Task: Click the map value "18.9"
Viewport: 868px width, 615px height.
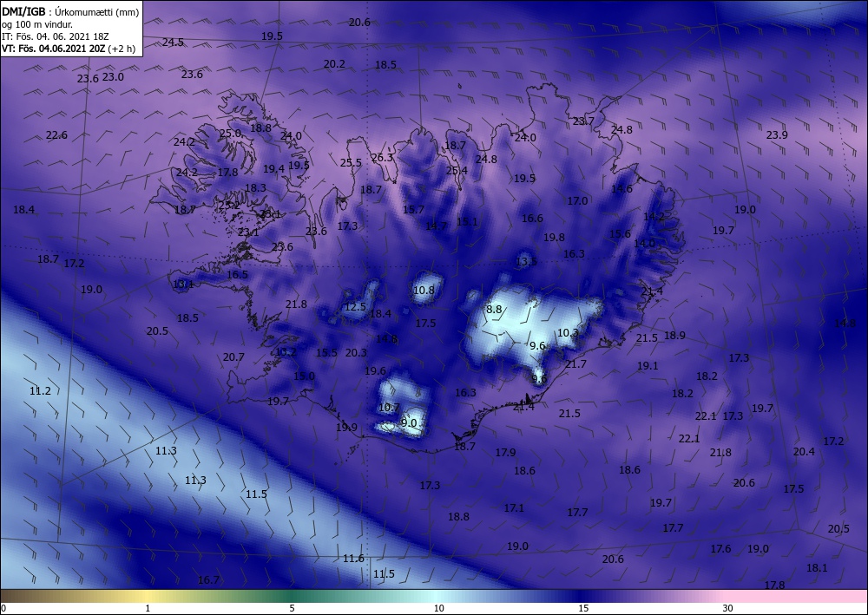Action: [674, 335]
